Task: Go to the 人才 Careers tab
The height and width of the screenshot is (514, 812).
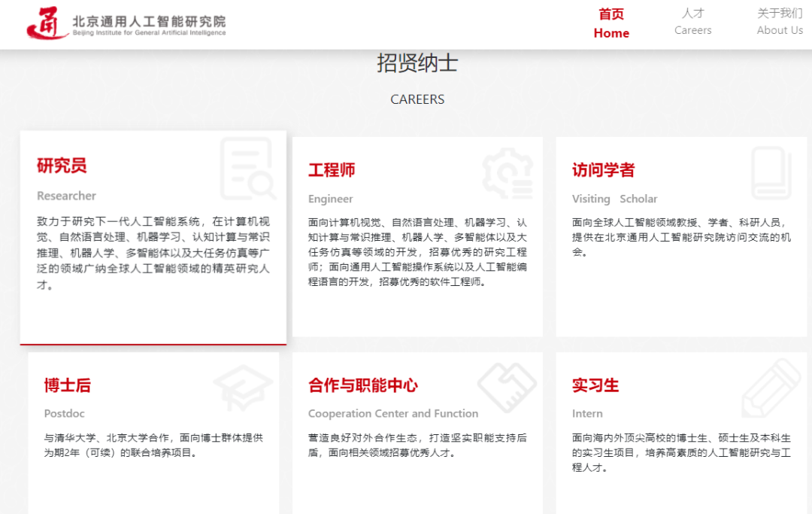Action: (692, 22)
